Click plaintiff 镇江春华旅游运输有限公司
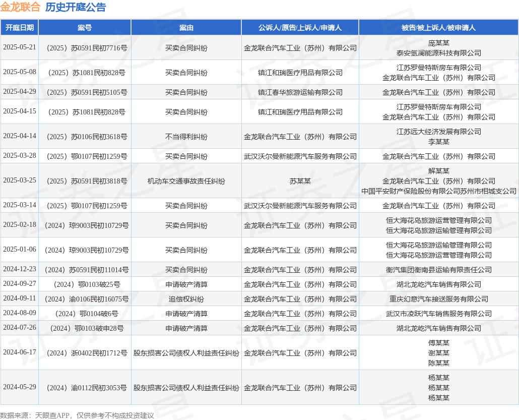519x420 pixels. click(300, 92)
